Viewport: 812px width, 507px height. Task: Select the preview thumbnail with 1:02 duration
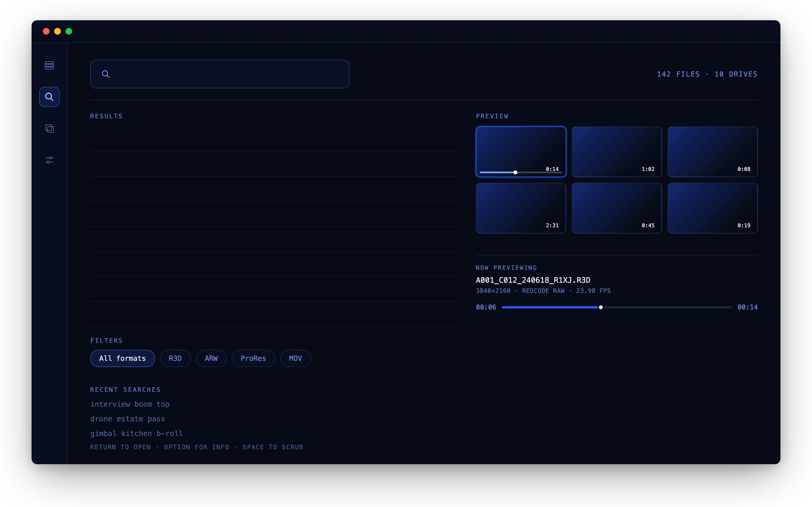[x=616, y=152]
